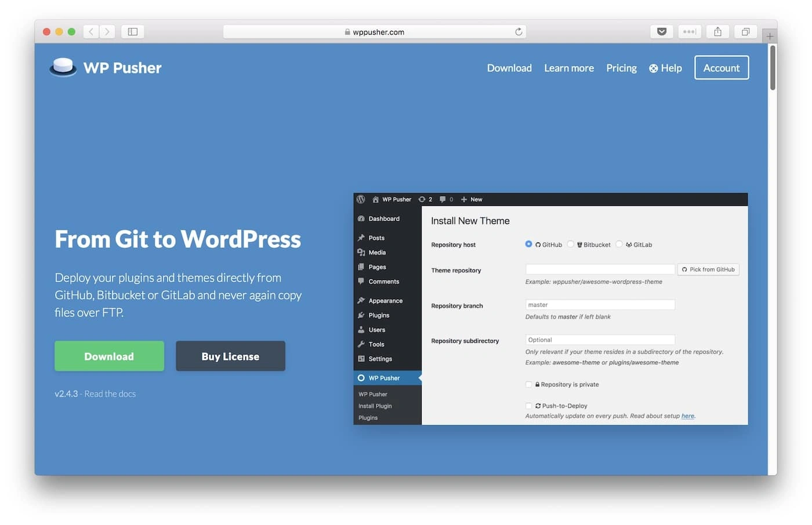Open the Pricing menu item

(621, 68)
